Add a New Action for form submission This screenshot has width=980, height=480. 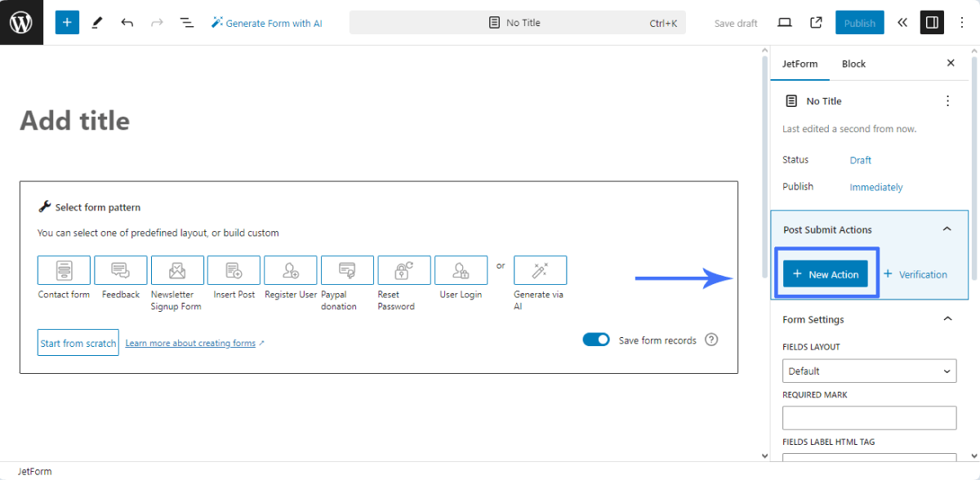click(825, 274)
